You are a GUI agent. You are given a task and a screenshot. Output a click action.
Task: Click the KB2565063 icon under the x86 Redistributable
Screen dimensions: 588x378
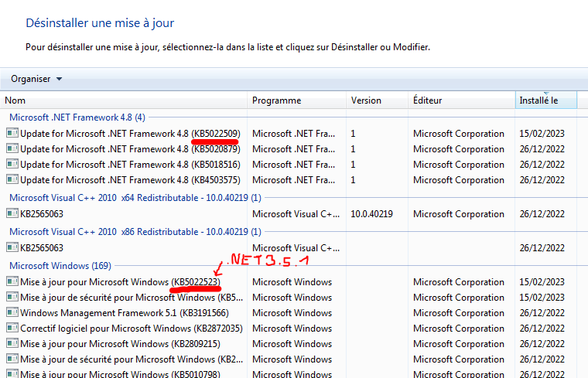12,247
